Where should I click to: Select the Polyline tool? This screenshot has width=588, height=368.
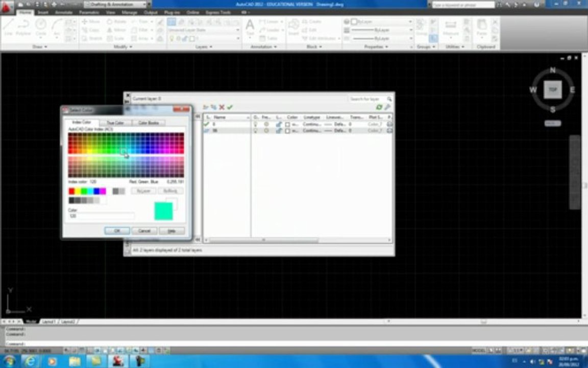point(23,27)
